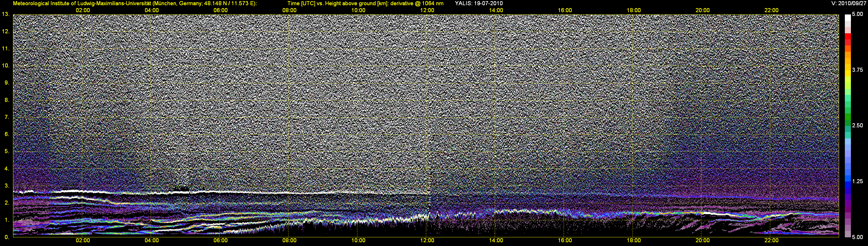Image resolution: width=868 pixels, height=246 pixels.
Task: Click the 16:00 label on the top time axis
Action: click(565, 10)
